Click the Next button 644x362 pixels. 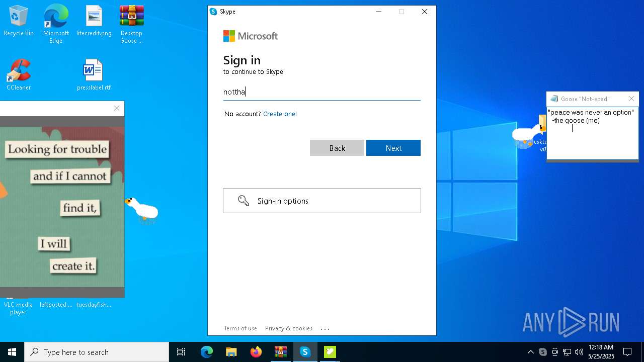pos(393,148)
